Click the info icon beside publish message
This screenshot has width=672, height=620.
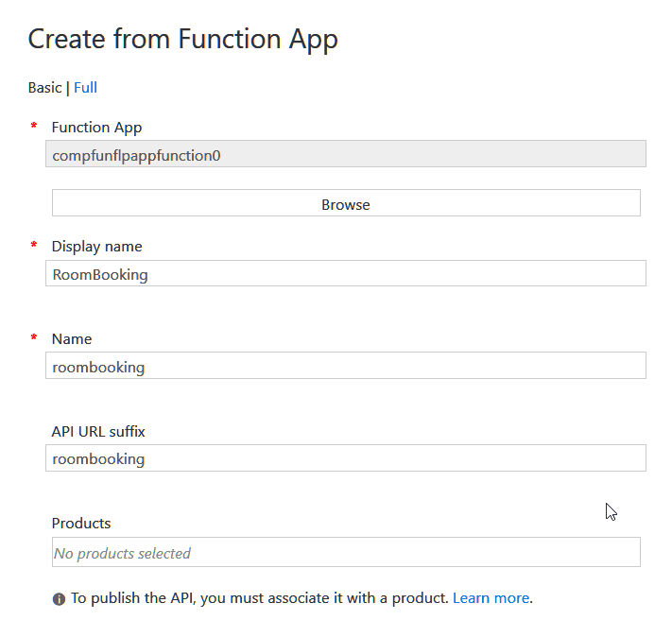pyautogui.click(x=59, y=599)
